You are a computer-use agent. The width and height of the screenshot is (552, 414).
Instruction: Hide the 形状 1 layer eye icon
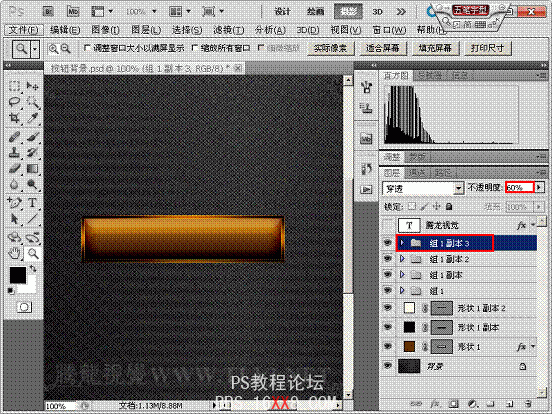click(388, 346)
